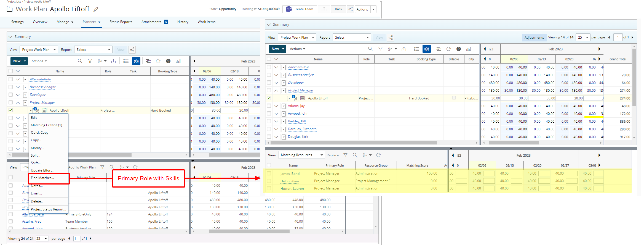644x245 pixels.
Task: Click next month arrow beside Feb 2023 in right grid
Action: (x=599, y=49)
